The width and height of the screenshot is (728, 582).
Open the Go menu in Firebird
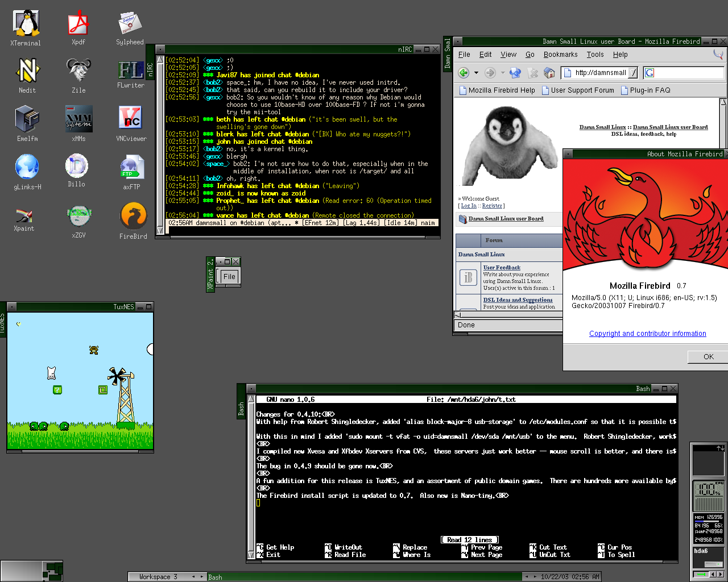coord(530,55)
